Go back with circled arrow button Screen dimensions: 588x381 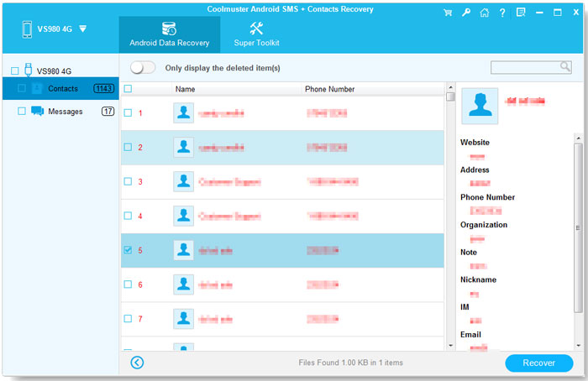click(x=137, y=363)
